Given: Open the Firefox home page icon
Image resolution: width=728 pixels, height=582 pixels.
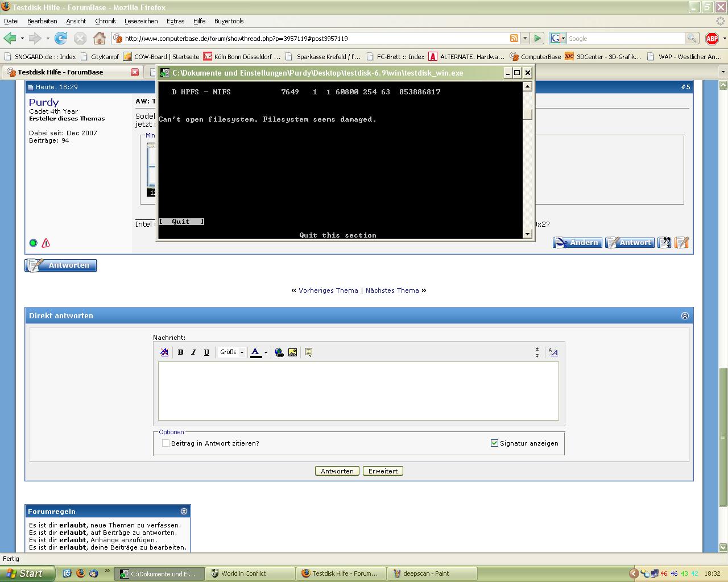Looking at the screenshot, I should (100, 38).
